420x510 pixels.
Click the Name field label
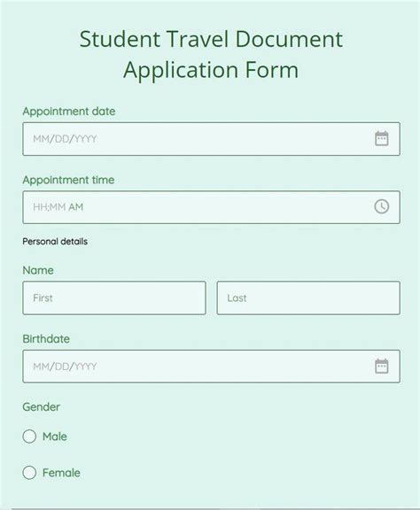38,270
